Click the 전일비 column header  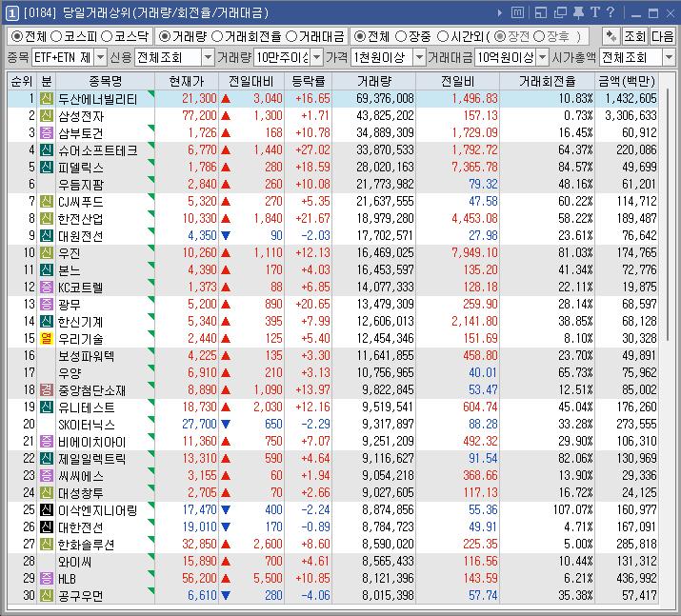(x=457, y=81)
